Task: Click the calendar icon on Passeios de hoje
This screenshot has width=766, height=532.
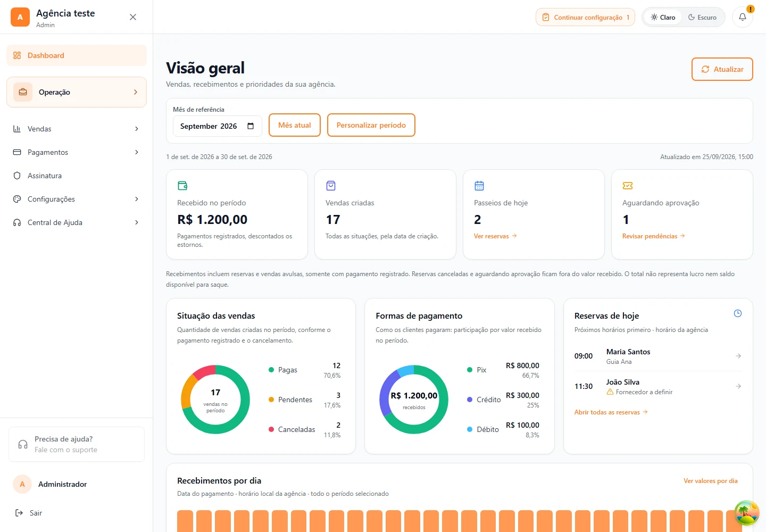Action: coord(479,186)
